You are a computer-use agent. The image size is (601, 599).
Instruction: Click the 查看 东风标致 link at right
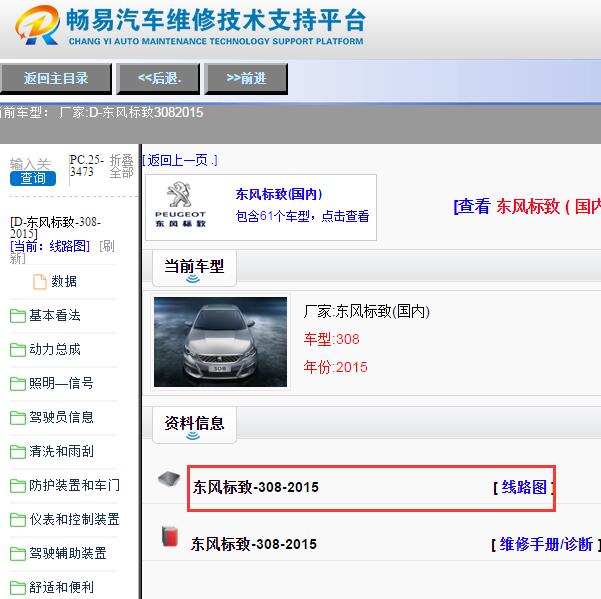(527, 207)
